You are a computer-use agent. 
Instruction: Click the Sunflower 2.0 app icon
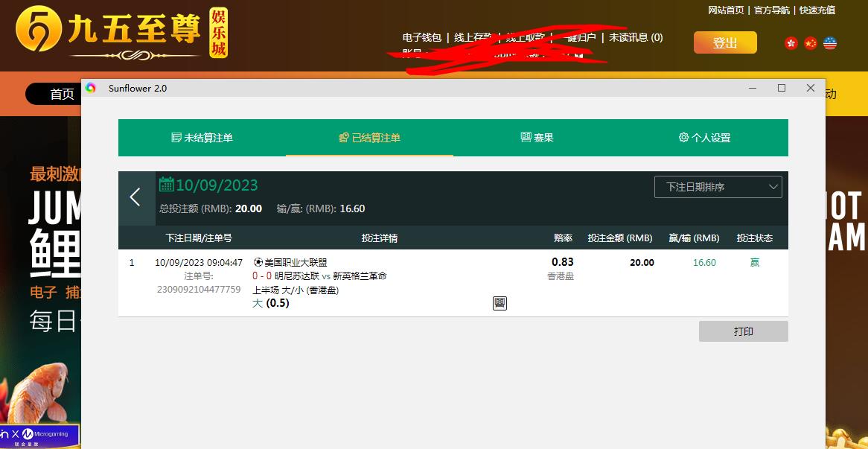pyautogui.click(x=91, y=88)
